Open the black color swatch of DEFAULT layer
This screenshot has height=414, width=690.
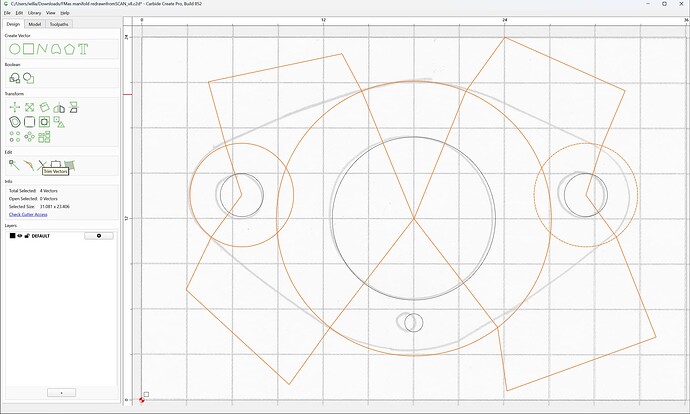[12, 236]
